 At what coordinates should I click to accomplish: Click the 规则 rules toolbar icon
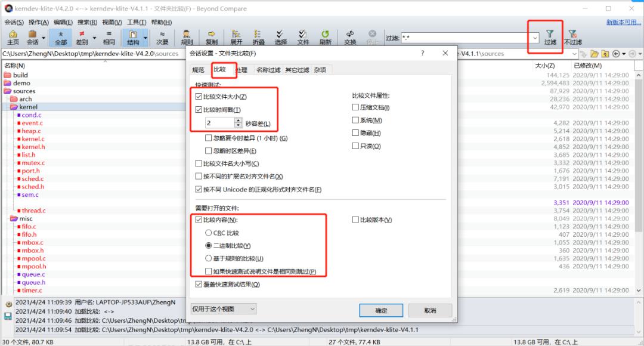click(x=187, y=38)
